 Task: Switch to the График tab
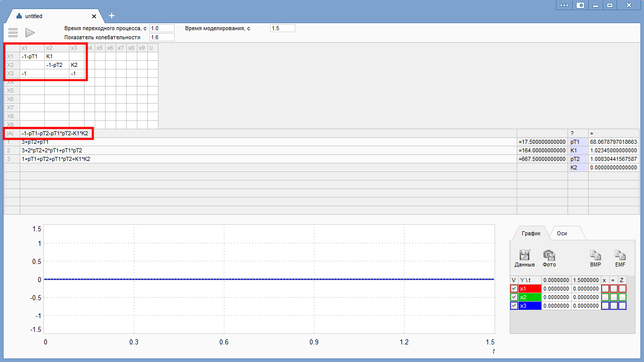coord(531,233)
